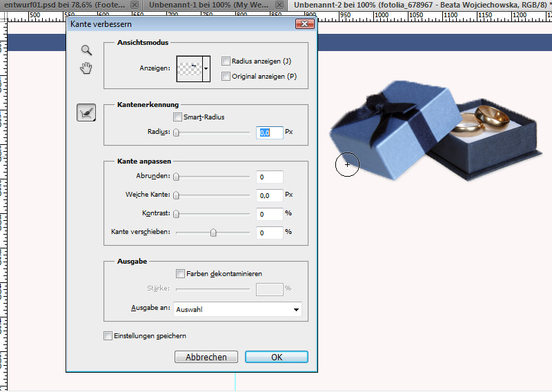The width and height of the screenshot is (552, 392).
Task: Check Einstellungen speichern
Action: pos(108,336)
